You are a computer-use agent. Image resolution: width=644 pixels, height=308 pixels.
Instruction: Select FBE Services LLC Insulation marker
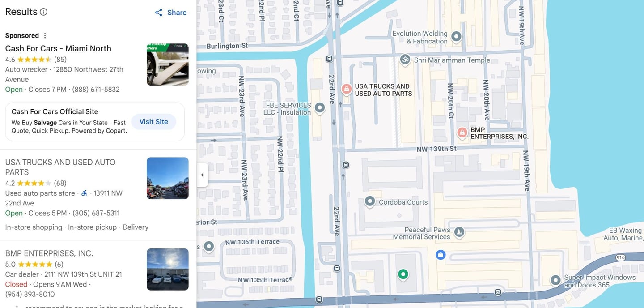(319, 107)
